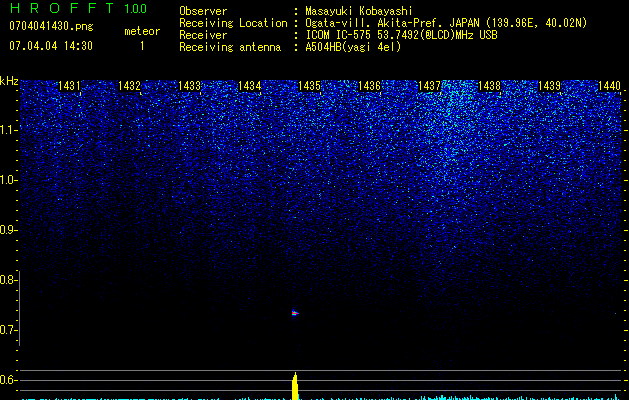Viewport: 629px width, 400px height.
Task: Click the Receiving antenna field label
Action: point(230,47)
